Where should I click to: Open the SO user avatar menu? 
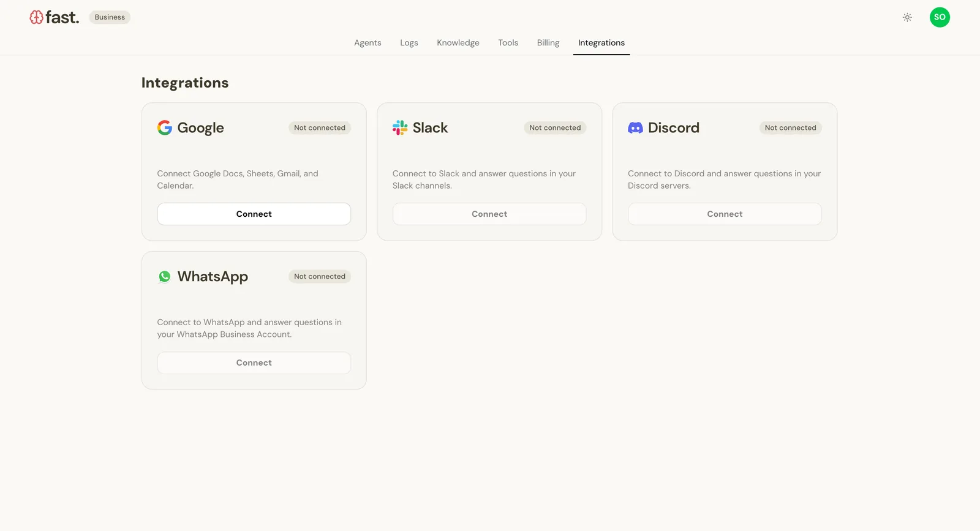click(x=940, y=17)
